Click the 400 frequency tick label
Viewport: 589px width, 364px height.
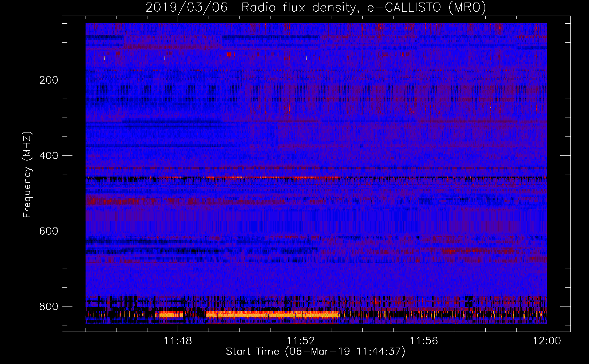click(48, 156)
